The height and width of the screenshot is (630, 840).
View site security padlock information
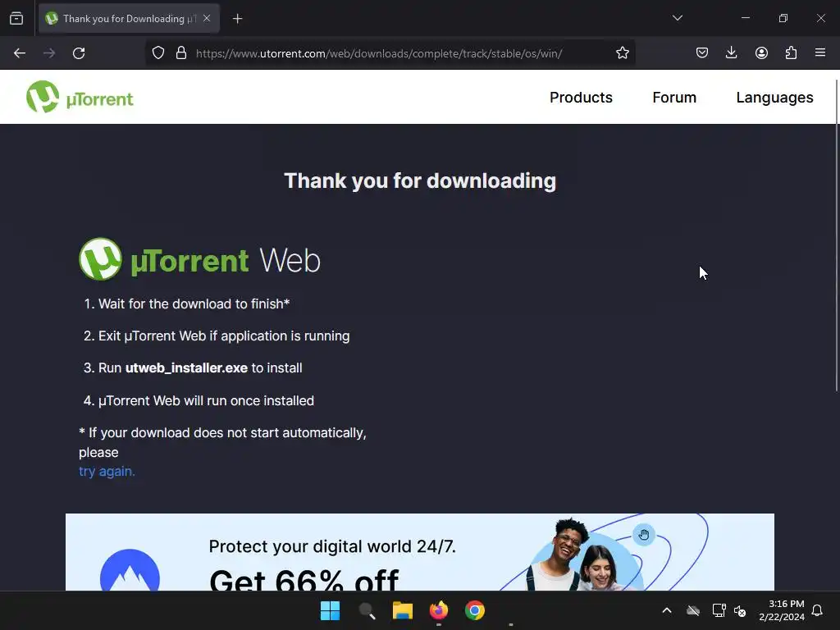pyautogui.click(x=181, y=53)
